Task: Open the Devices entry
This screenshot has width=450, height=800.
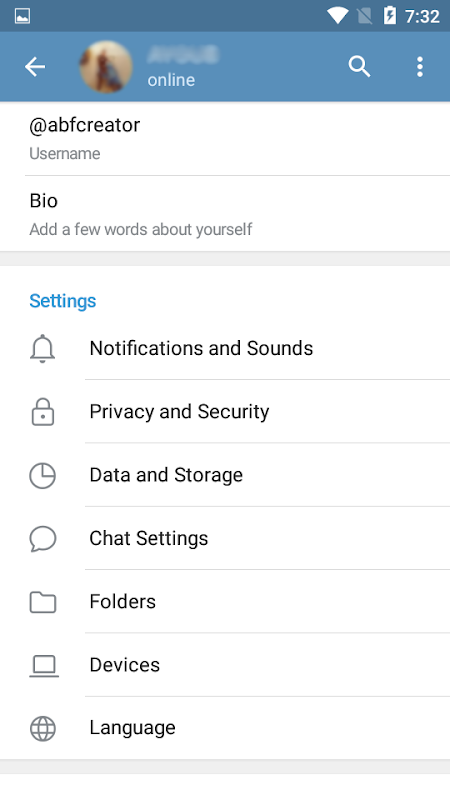Action: click(225, 665)
